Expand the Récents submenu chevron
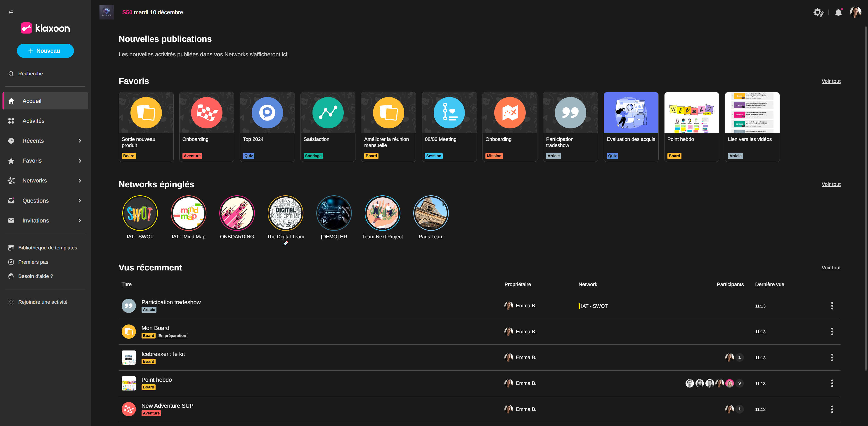The width and height of the screenshot is (868, 426). pyautogui.click(x=80, y=141)
